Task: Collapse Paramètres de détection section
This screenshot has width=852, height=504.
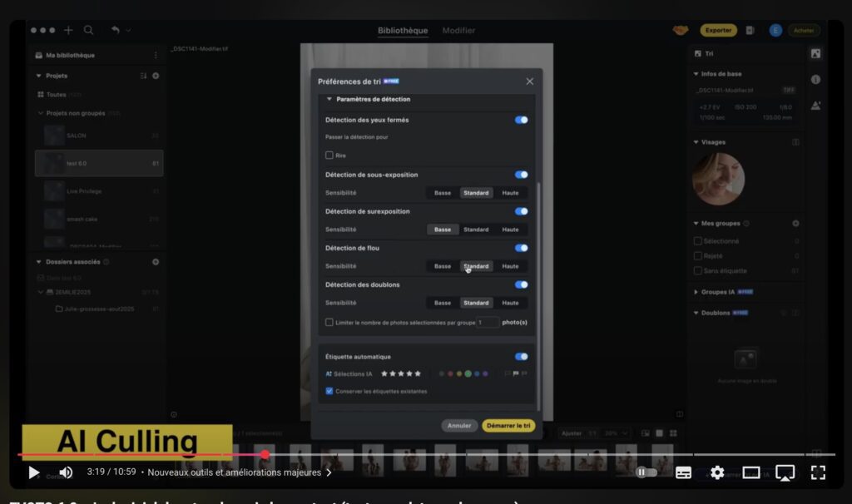Action: point(329,99)
